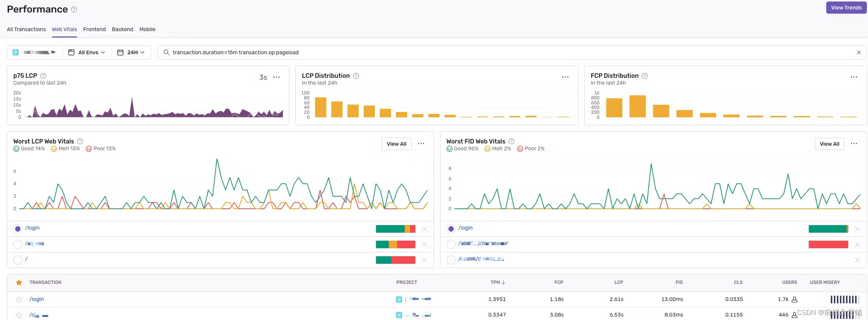Image resolution: width=868 pixels, height=320 pixels.
Task: Select the /login radio in Worst LCP
Action: pyautogui.click(x=18, y=229)
